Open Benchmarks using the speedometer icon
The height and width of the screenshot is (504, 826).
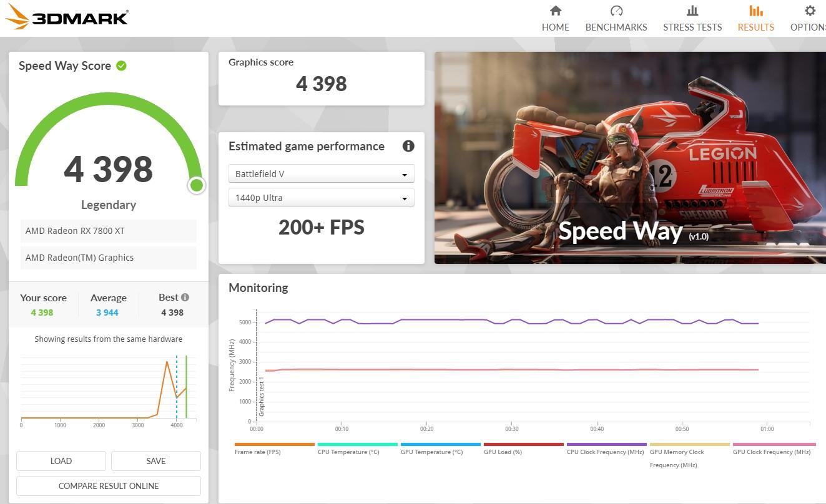point(616,11)
